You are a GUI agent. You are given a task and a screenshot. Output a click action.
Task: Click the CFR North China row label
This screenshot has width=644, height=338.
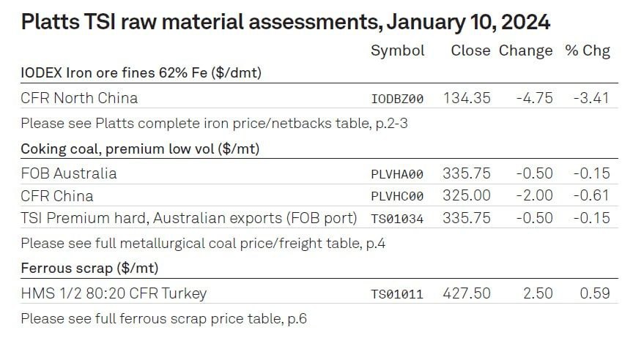click(79, 98)
